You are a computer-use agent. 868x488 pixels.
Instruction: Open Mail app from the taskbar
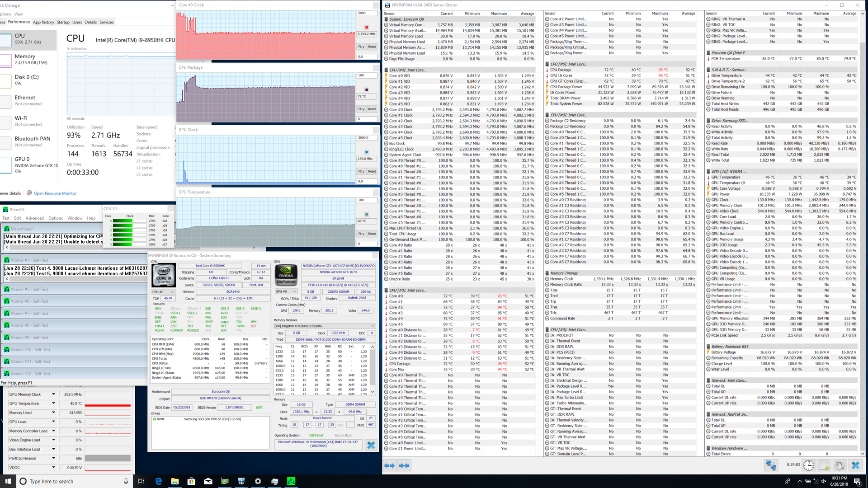208,481
